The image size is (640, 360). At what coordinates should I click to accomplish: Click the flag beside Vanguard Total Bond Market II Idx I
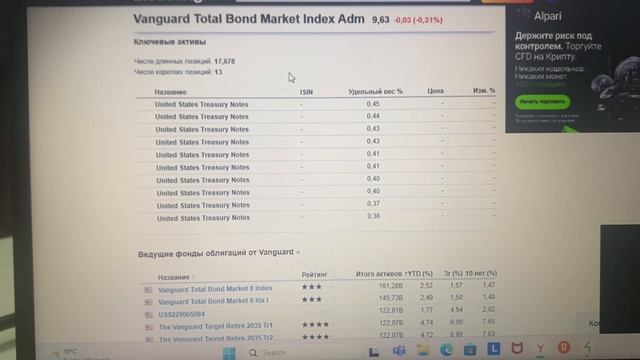[x=149, y=302]
